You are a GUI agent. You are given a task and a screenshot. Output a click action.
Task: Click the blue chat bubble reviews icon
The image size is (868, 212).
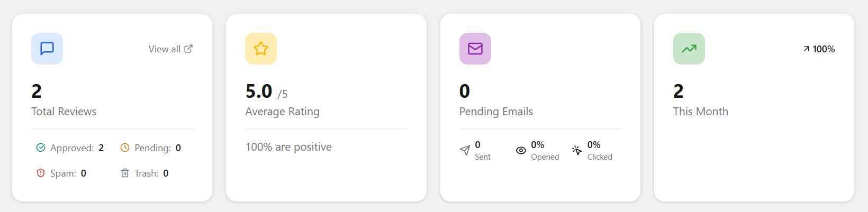(47, 49)
